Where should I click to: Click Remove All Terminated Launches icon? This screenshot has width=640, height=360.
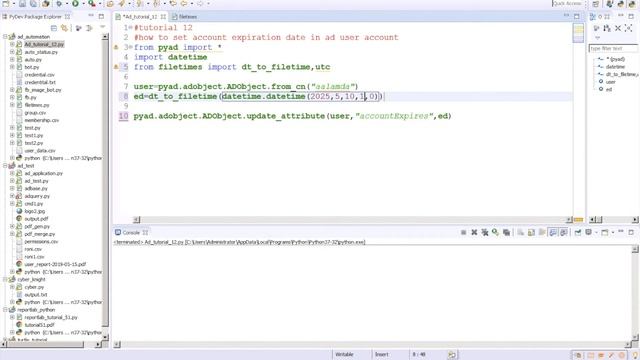485,232
